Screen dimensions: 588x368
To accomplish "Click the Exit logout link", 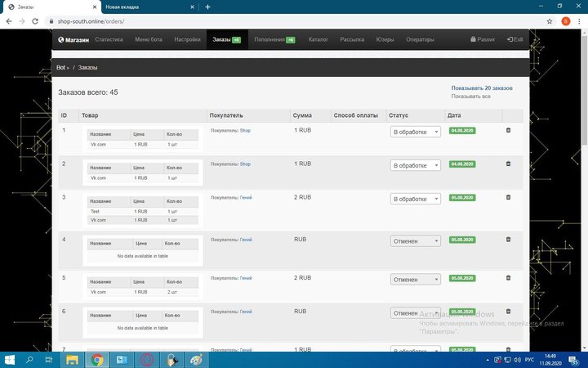I will (x=514, y=39).
